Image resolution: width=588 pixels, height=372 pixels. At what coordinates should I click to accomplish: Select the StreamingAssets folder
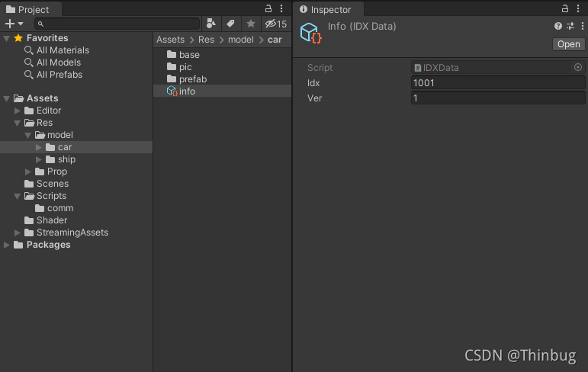pyautogui.click(x=72, y=232)
